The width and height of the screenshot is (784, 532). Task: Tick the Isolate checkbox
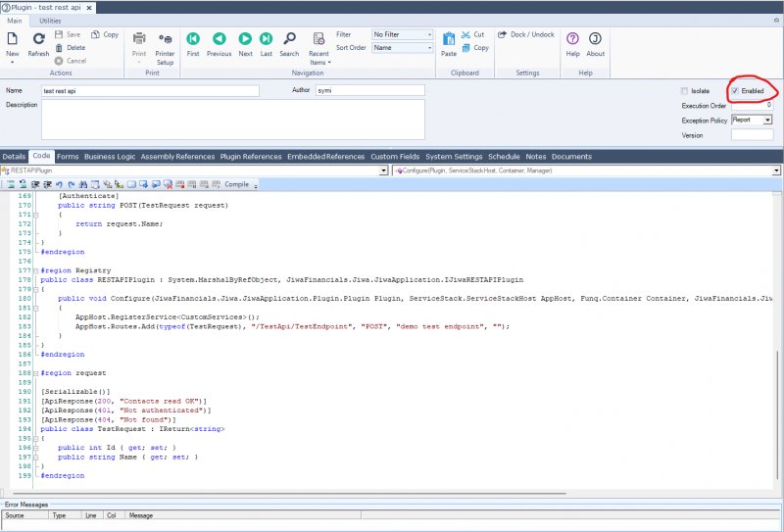(x=685, y=91)
